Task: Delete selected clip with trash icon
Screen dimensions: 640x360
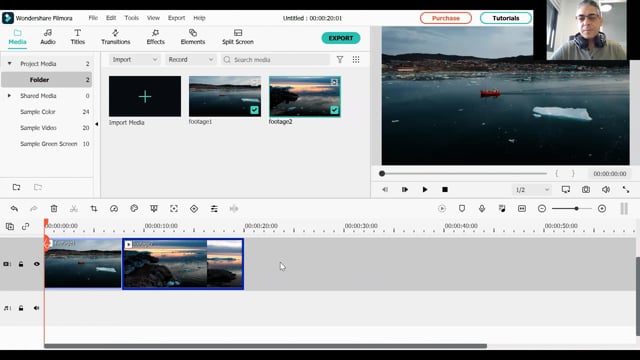Action: coord(54,209)
